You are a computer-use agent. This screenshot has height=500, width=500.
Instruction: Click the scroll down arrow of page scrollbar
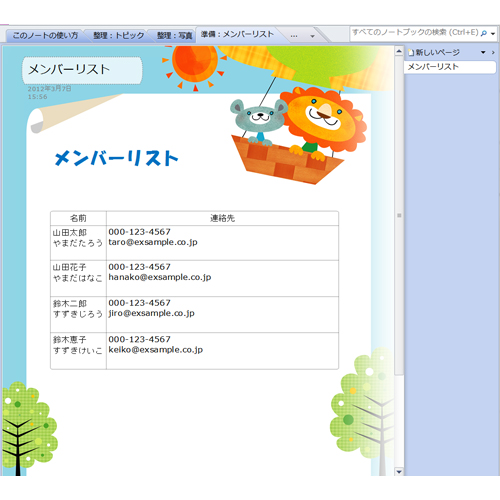[399, 472]
